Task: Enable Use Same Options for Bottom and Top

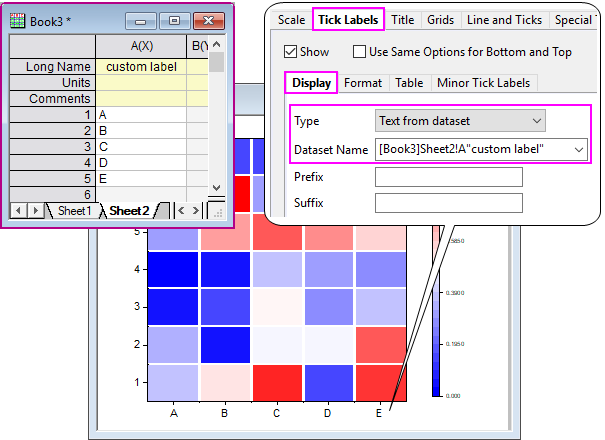Action: pyautogui.click(x=360, y=51)
